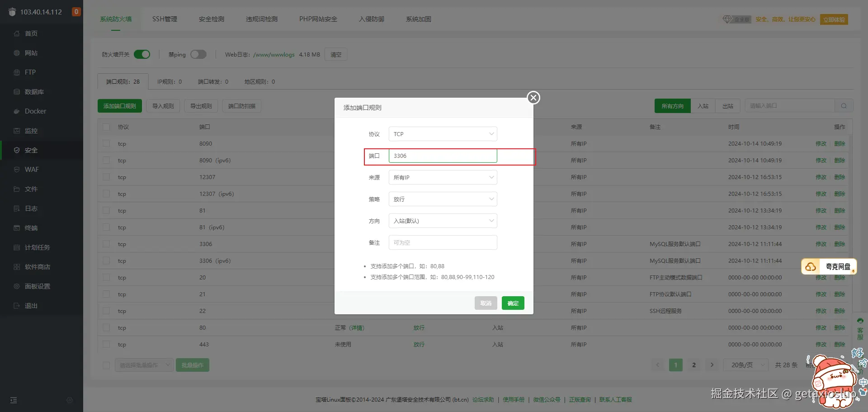Select the 安全 shield icon in sidebar
The width and height of the screenshot is (868, 412).
17,150
